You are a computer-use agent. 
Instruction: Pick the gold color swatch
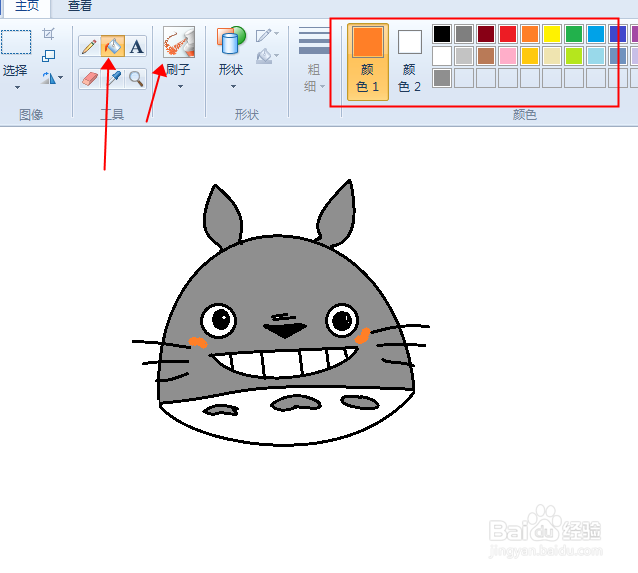530,56
